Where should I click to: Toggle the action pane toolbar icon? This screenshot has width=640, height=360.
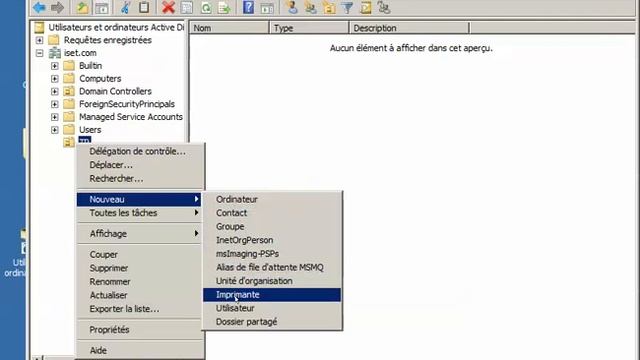click(x=267, y=7)
